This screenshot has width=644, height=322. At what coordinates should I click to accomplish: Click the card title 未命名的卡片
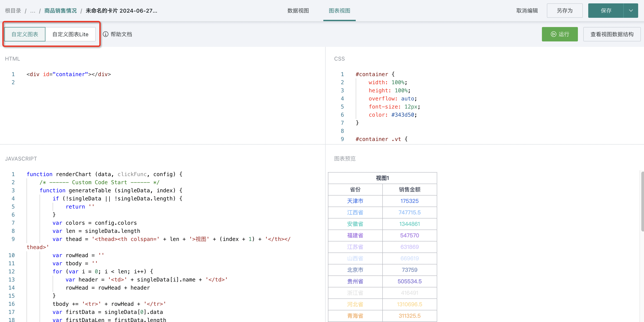[121, 11]
